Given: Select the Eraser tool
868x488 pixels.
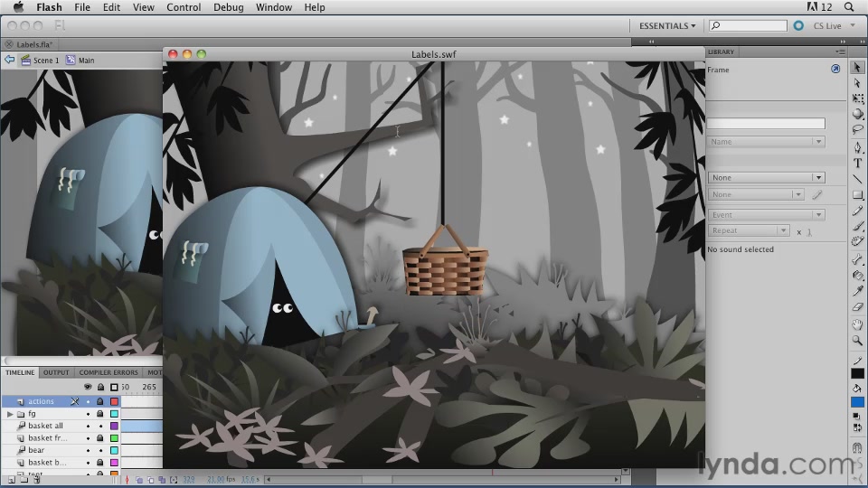Looking at the screenshot, I should click(857, 306).
